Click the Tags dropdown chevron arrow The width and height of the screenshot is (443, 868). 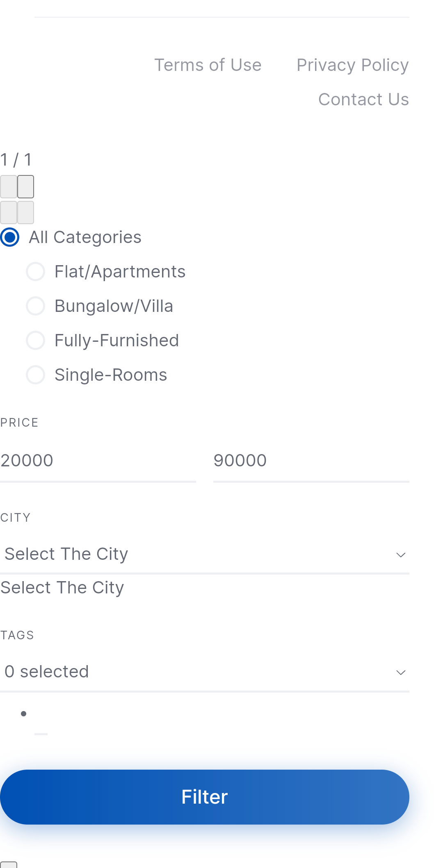click(x=401, y=673)
